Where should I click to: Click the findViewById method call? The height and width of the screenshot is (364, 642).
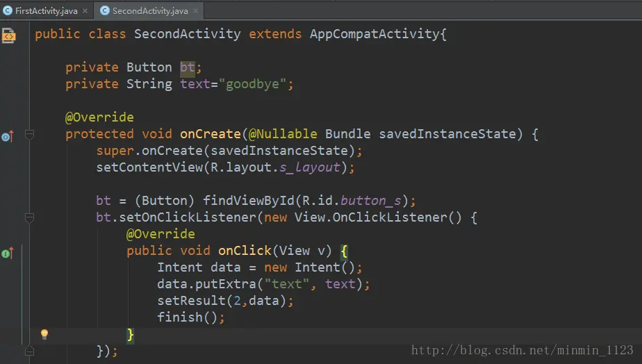pos(249,201)
